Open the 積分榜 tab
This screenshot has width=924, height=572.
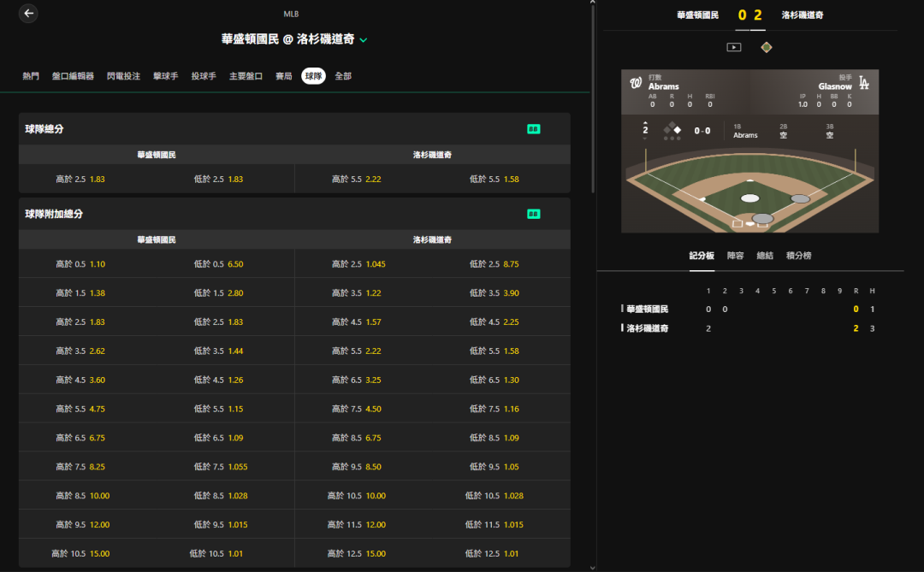point(798,256)
